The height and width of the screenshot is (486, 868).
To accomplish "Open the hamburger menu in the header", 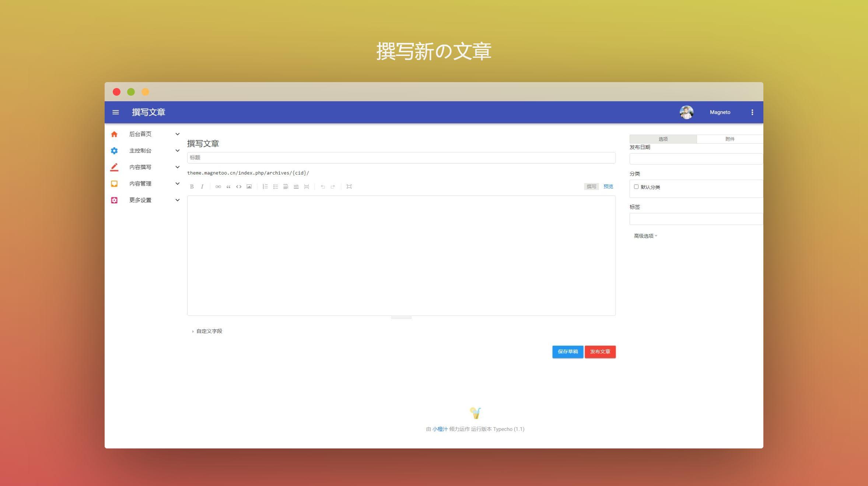I will point(116,112).
